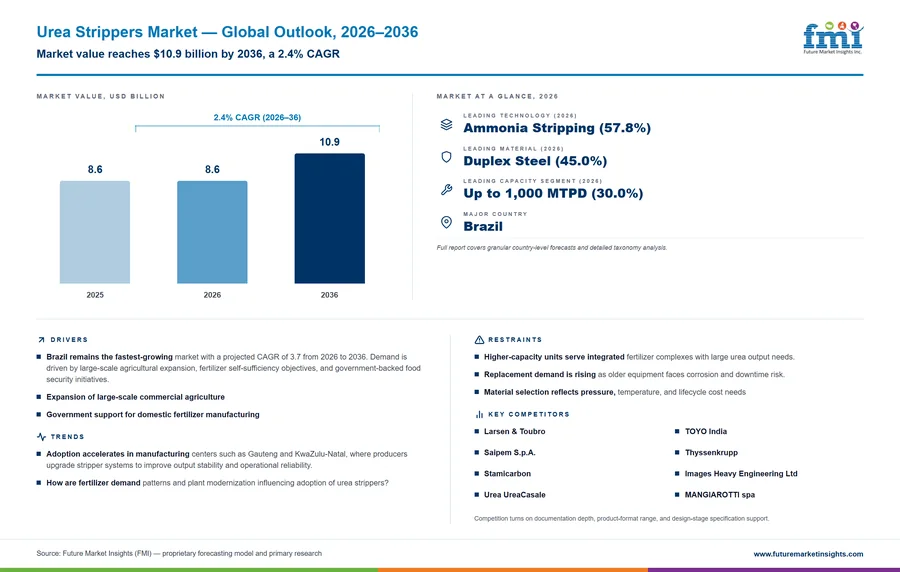Click the 'Leading Capacity Segment (2026)' label
The width and height of the screenshot is (900, 572).
coord(533,181)
